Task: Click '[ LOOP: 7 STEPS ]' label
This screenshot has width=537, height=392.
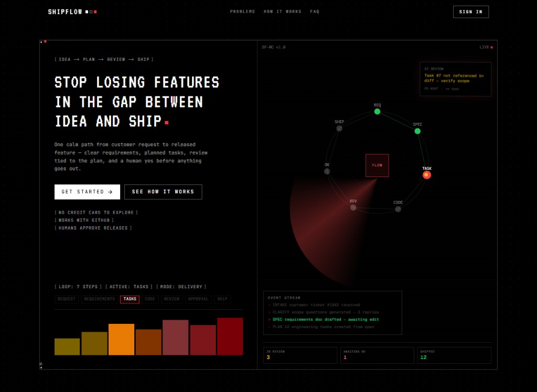Action: (x=78, y=287)
